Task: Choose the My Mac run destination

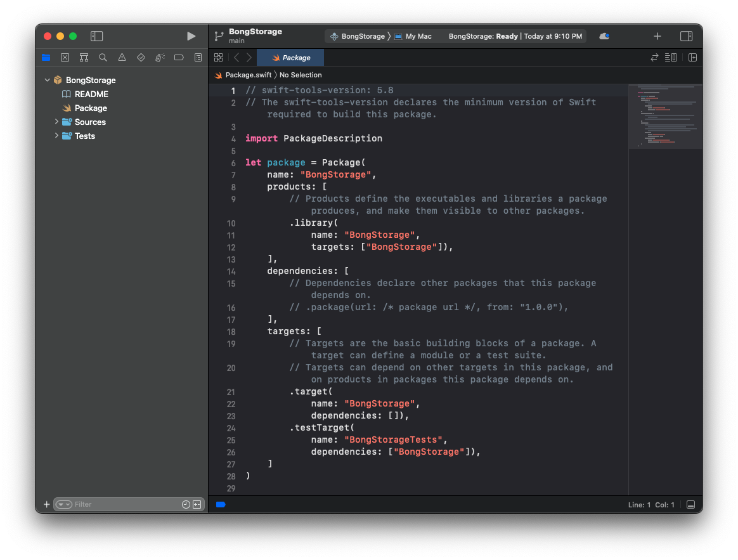Action: (x=413, y=36)
